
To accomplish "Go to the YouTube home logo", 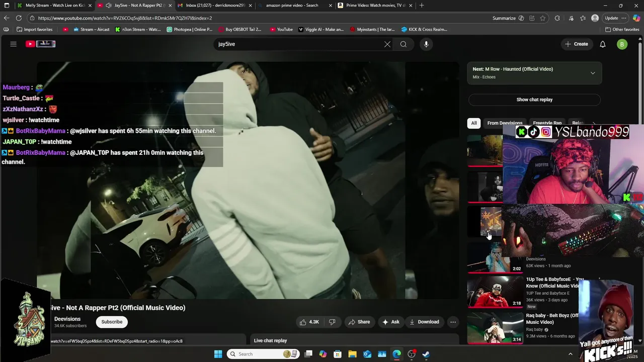I will (41, 44).
